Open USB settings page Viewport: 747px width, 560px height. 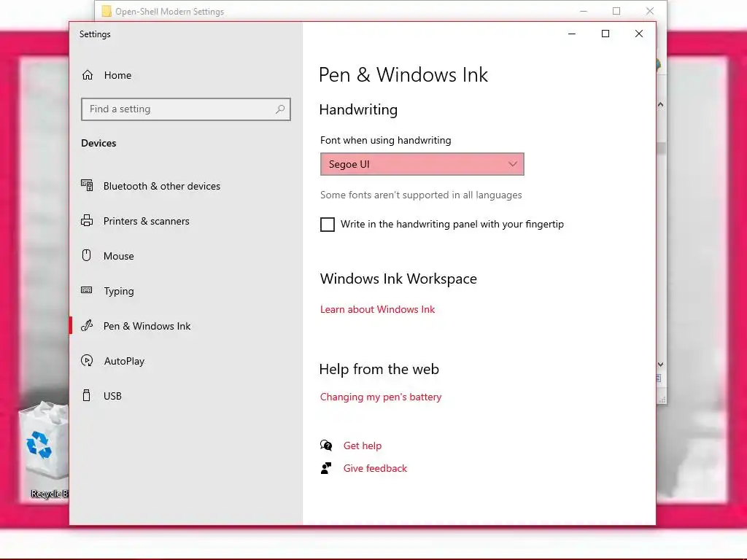(186, 396)
